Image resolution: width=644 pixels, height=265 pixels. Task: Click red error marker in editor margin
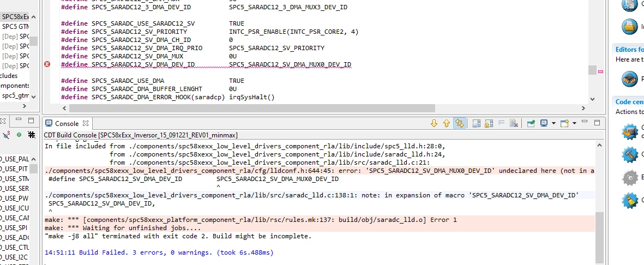coord(47,64)
